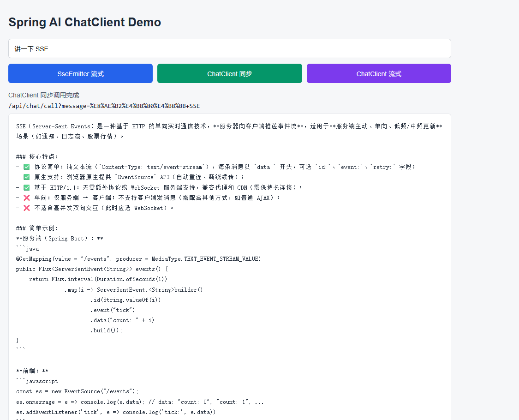This screenshot has height=420, width=519.
Task: Click the SseEmitter 流式 button
Action: point(80,73)
